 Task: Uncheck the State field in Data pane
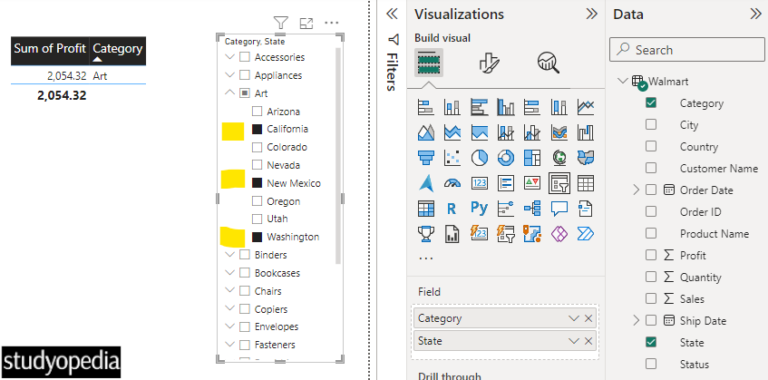651,342
